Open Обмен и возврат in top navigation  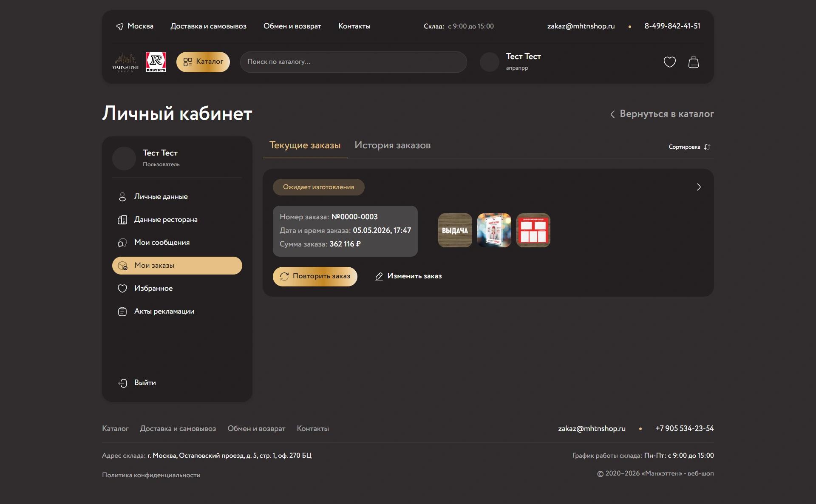(292, 26)
